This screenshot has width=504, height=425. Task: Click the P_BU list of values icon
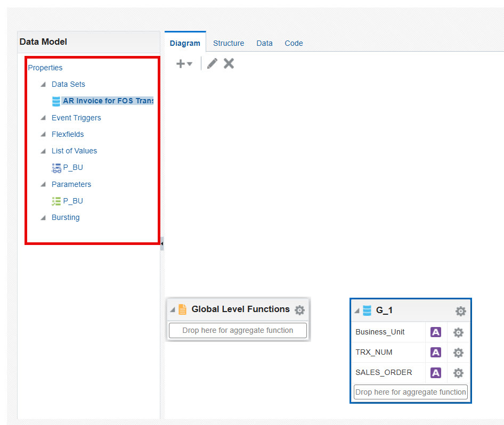[x=56, y=168]
